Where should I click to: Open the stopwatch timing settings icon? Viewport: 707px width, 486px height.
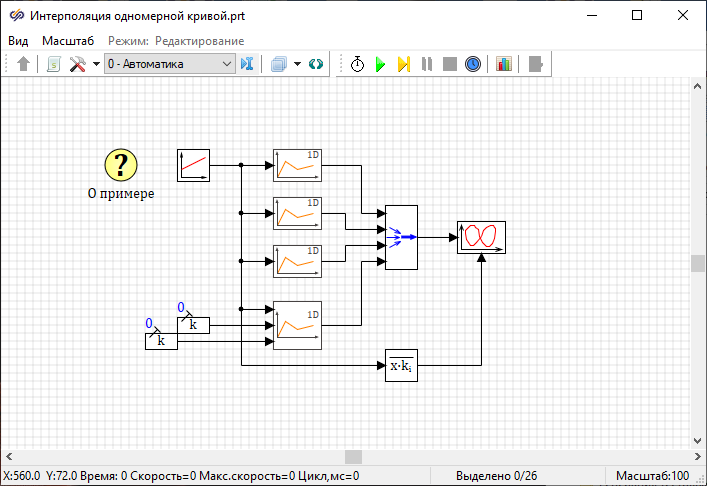(357, 64)
